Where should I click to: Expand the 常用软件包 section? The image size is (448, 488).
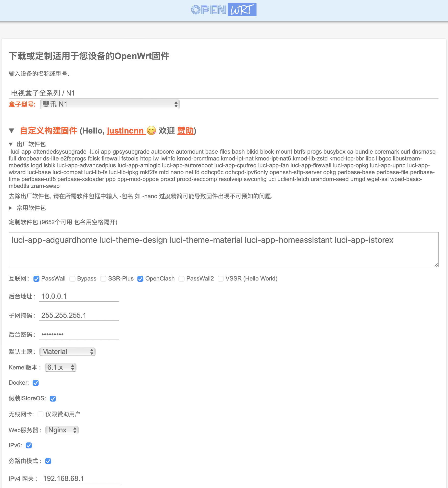pyautogui.click(x=11, y=208)
